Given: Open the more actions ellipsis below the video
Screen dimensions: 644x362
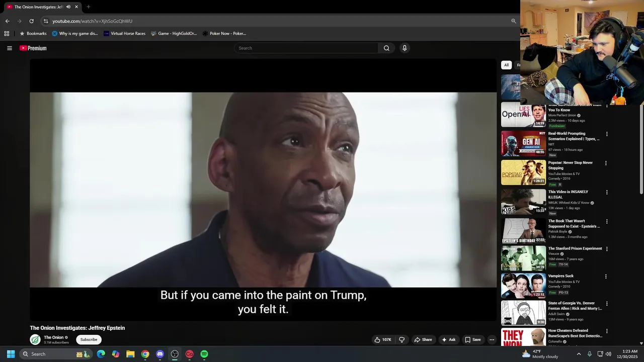Looking at the screenshot, I should pyautogui.click(x=492, y=340).
